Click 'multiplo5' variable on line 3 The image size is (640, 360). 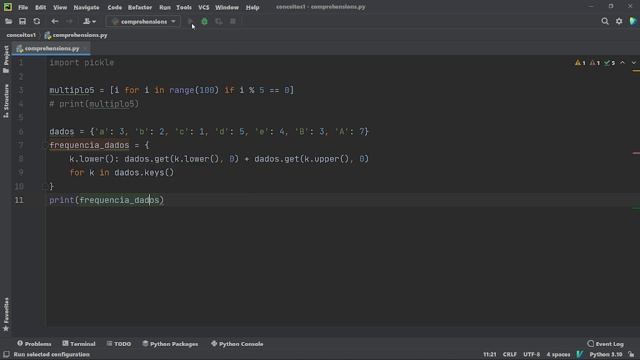[x=72, y=90]
